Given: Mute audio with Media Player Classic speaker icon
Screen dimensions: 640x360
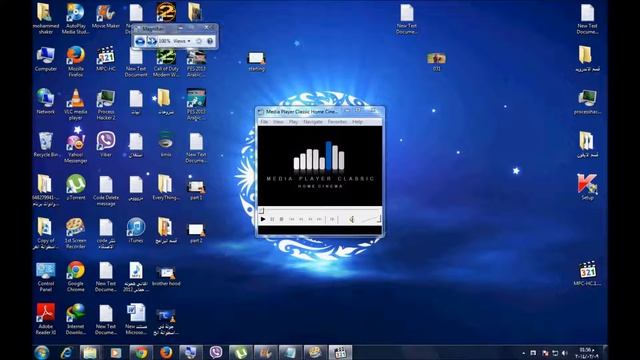Looking at the screenshot, I should point(351,220).
